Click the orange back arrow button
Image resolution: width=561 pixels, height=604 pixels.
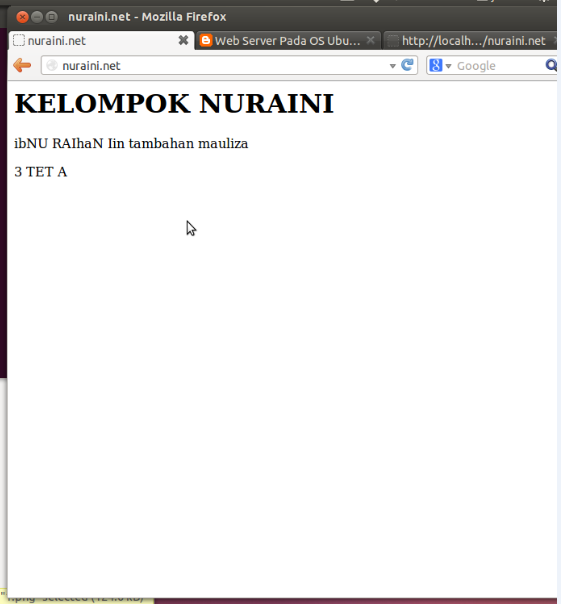(x=22, y=65)
